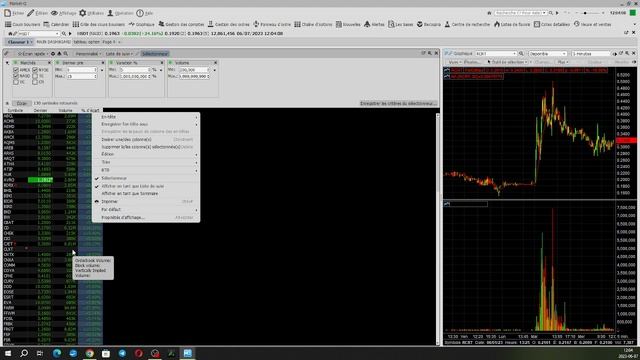Viewport: 640px width, 360px height.
Task: Open the Vues dropdown in chart toolbar
Action: pos(454,62)
